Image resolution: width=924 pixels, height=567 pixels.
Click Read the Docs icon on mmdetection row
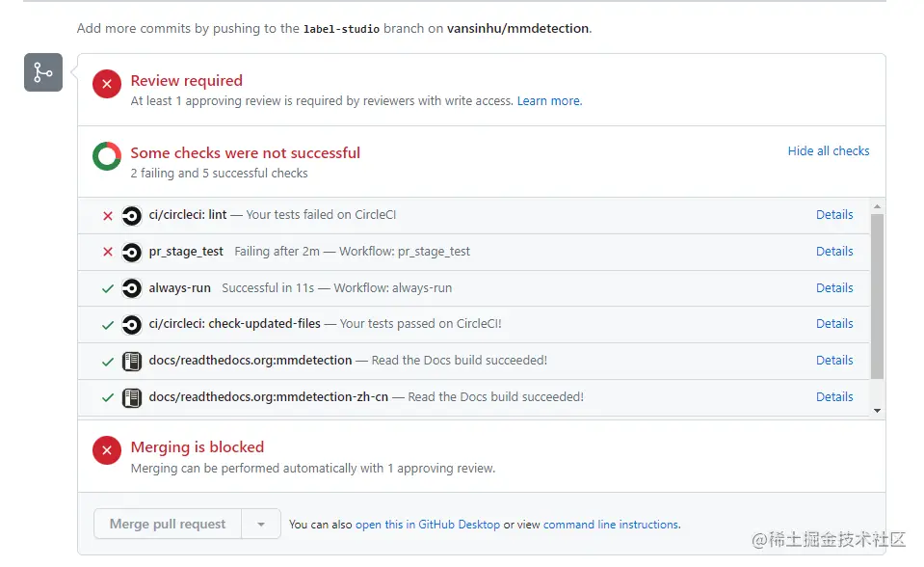click(131, 361)
